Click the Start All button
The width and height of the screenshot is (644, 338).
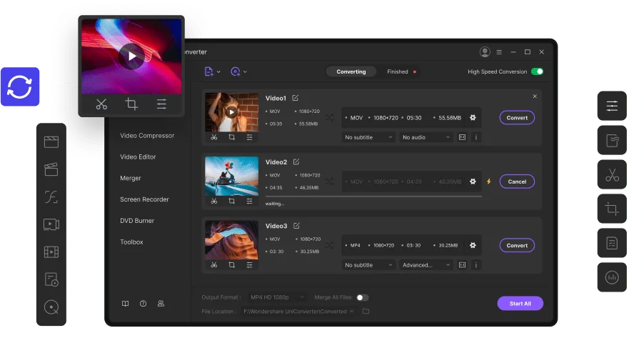pyautogui.click(x=520, y=304)
